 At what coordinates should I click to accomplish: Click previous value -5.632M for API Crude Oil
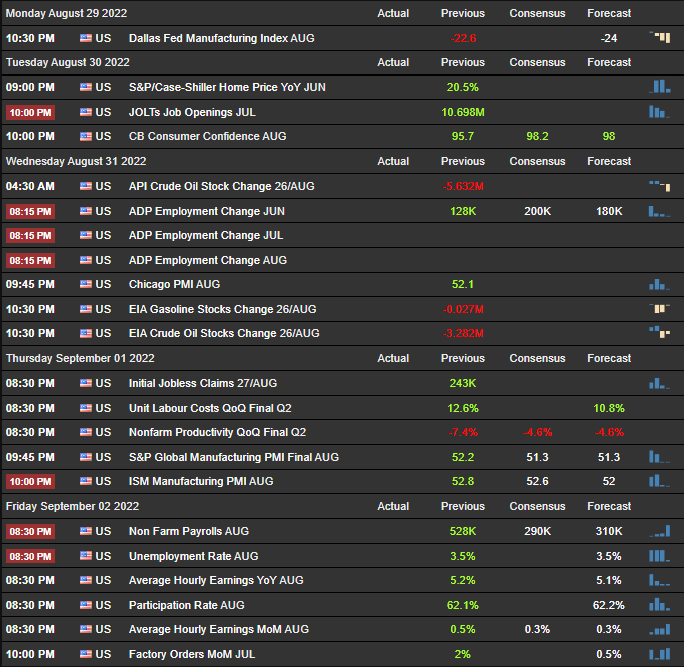[x=463, y=186]
